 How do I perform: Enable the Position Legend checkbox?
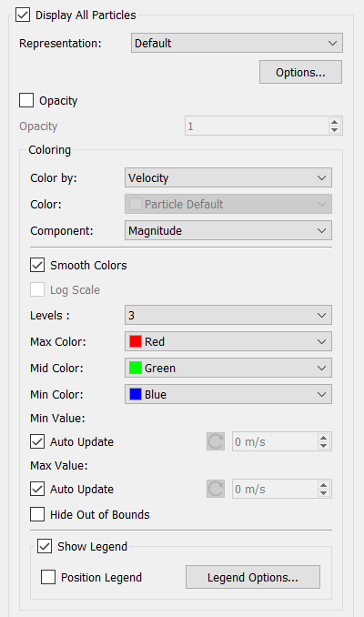pos(48,577)
